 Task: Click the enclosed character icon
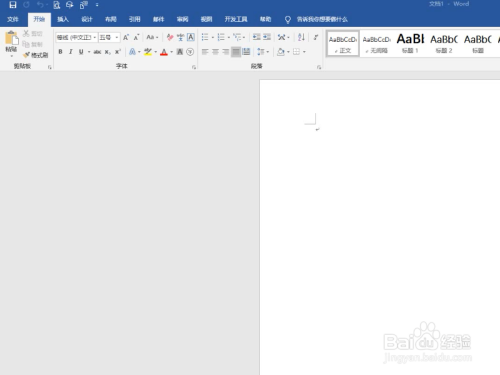[190, 52]
